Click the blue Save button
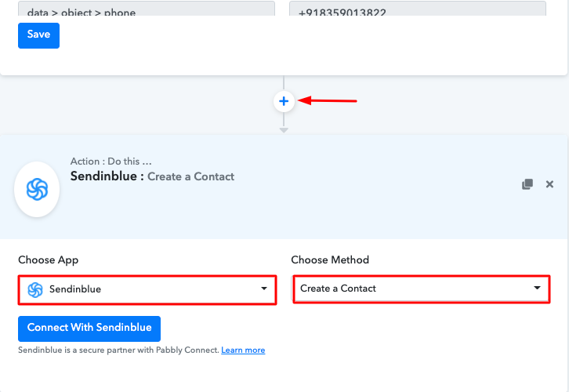The image size is (569, 392). (x=39, y=35)
